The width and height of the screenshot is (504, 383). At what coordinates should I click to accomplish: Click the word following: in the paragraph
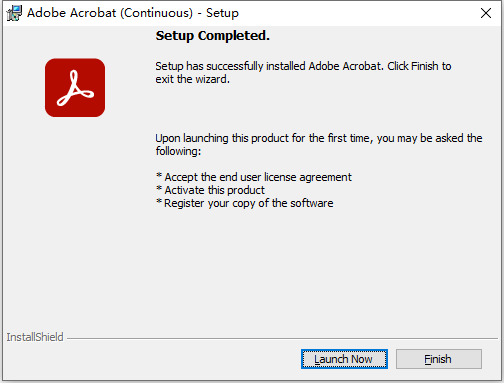tap(178, 151)
